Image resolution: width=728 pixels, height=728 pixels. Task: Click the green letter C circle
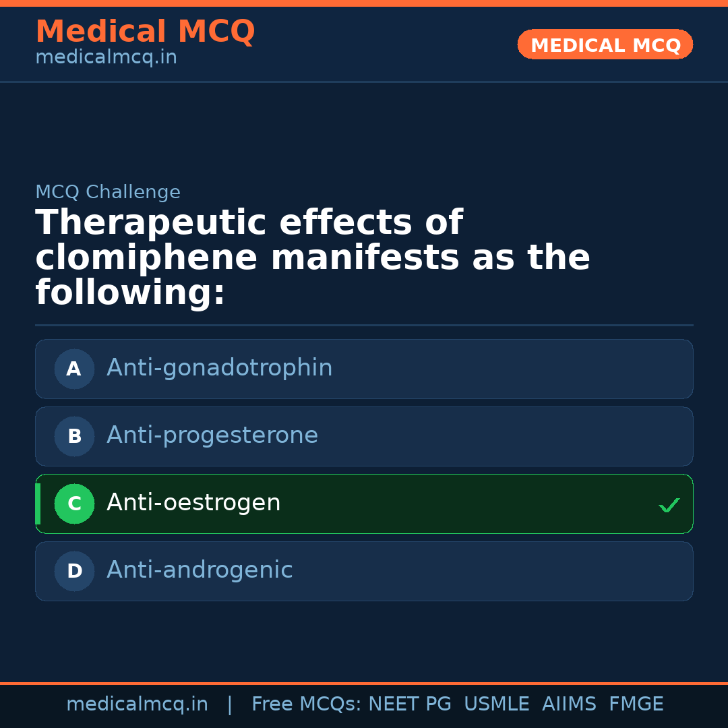pos(74,504)
